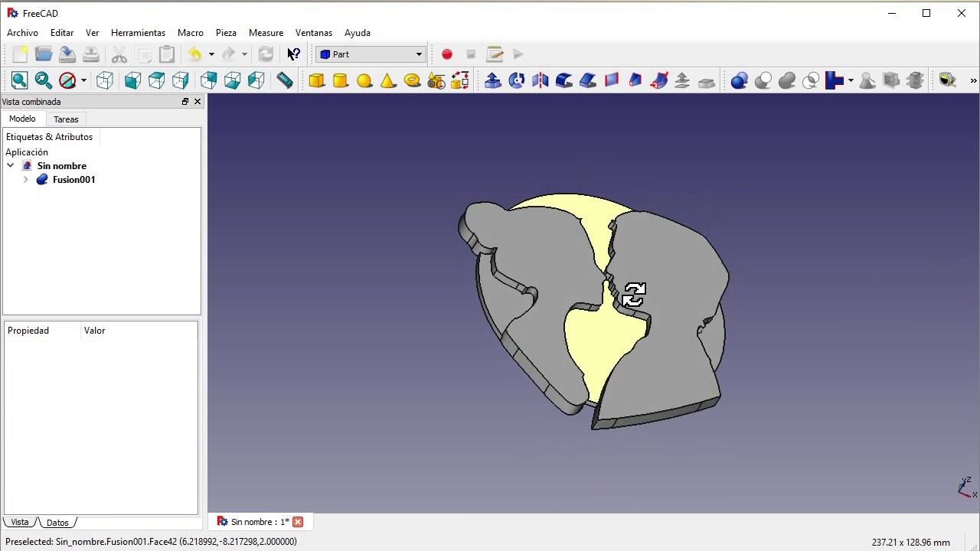Set left view
This screenshot has height=551, width=980.
tap(256, 80)
